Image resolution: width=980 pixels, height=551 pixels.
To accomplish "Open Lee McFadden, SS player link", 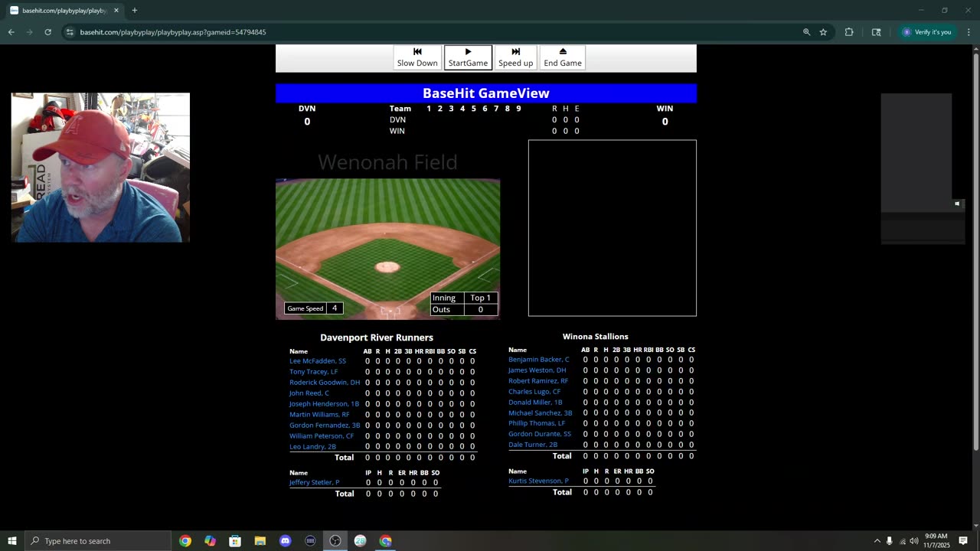I will (x=318, y=361).
